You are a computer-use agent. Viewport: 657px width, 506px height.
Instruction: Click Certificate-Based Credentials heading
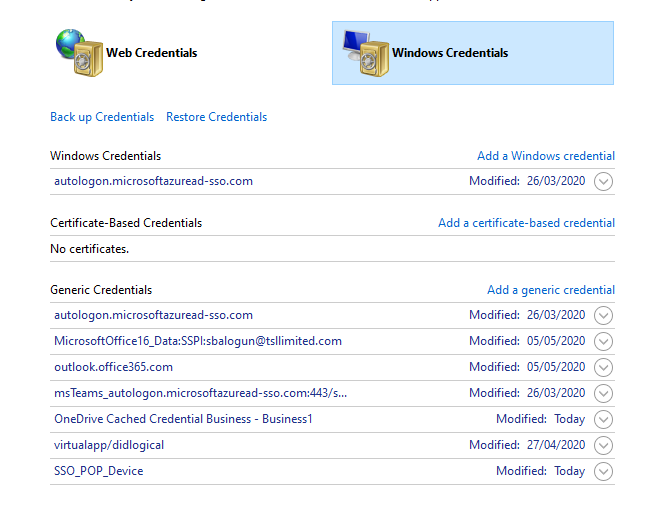(x=126, y=223)
